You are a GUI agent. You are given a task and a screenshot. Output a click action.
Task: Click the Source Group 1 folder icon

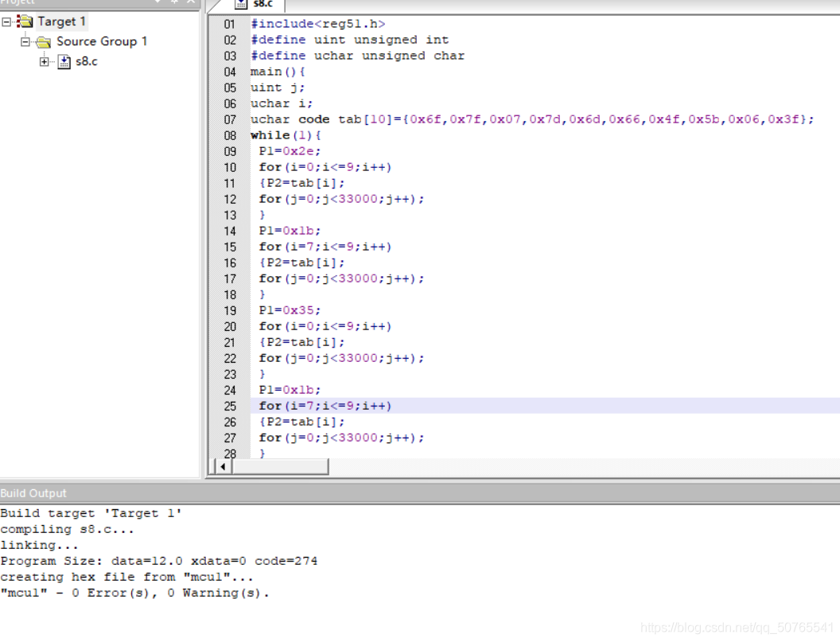(44, 42)
